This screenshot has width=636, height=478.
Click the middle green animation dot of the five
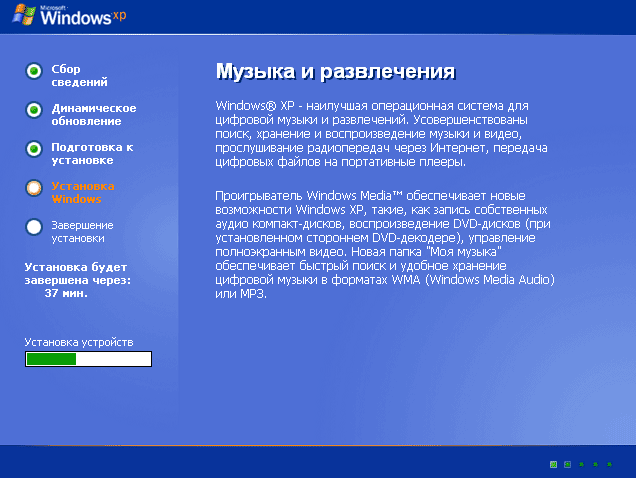[x=581, y=464]
